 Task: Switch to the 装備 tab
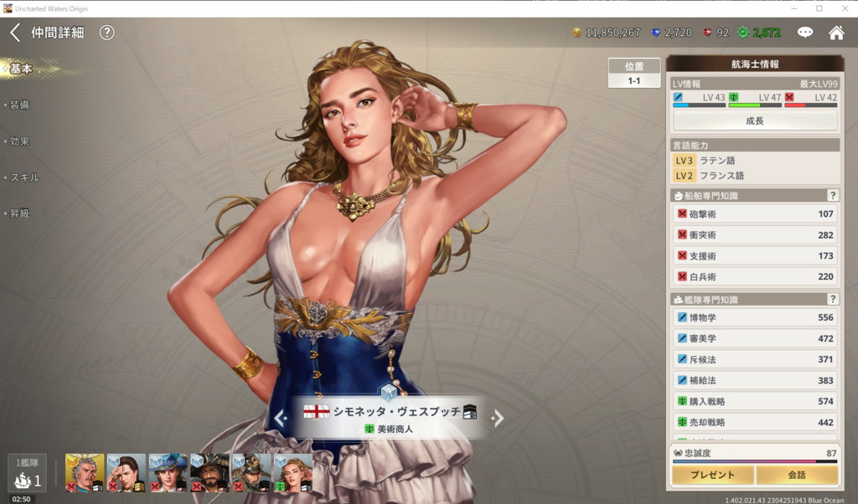[x=19, y=105]
